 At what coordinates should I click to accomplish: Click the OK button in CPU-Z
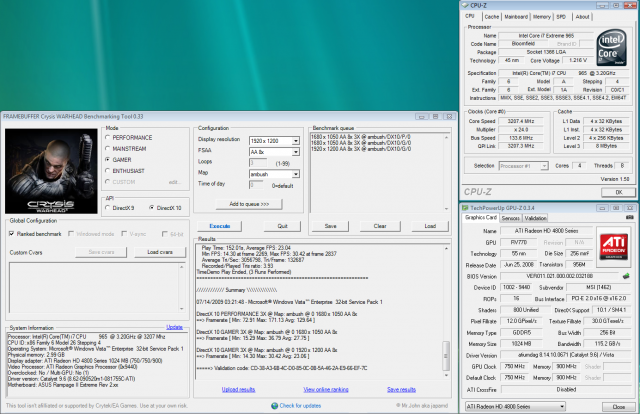click(619, 192)
